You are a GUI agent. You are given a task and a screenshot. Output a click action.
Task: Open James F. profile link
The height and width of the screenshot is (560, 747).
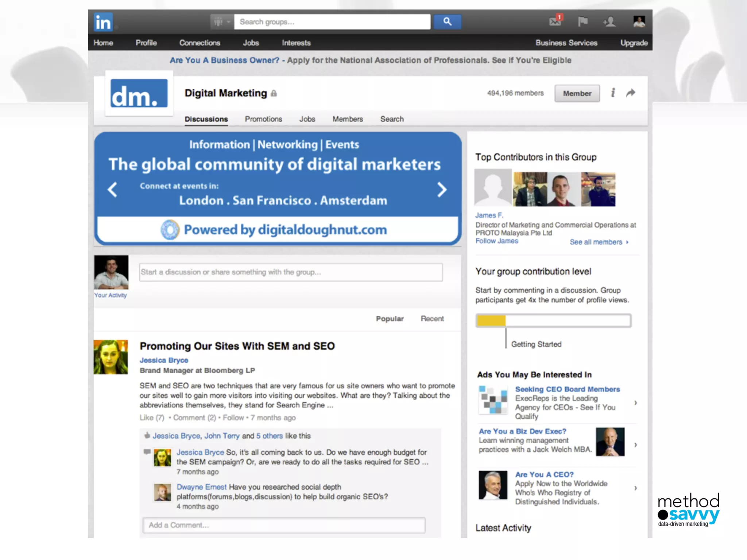[489, 215]
